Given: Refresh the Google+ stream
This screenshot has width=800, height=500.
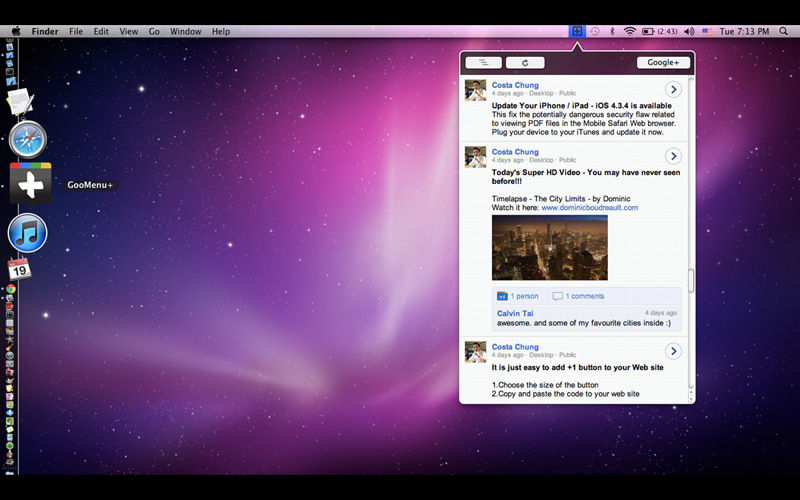Looking at the screenshot, I should coord(525,62).
